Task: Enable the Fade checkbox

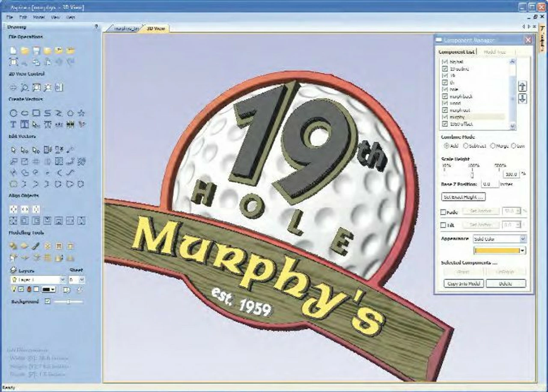Action: [x=444, y=212]
